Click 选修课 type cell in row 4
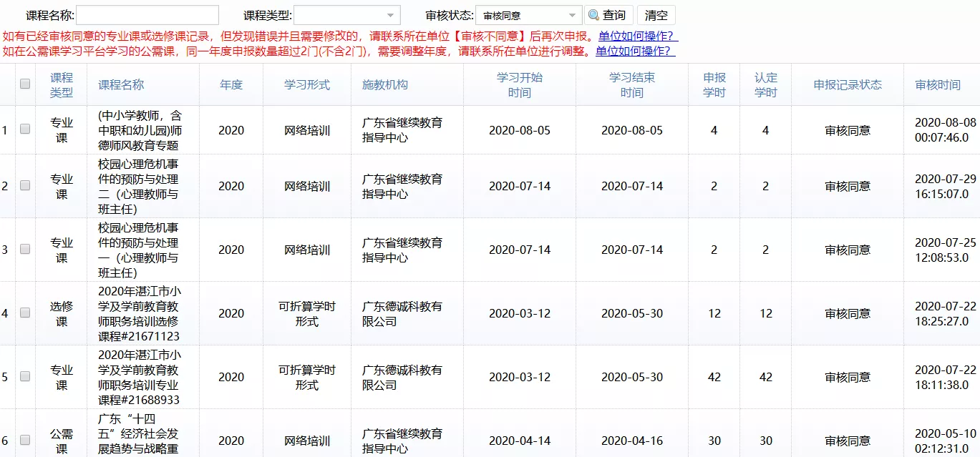The image size is (980, 457). (x=62, y=313)
